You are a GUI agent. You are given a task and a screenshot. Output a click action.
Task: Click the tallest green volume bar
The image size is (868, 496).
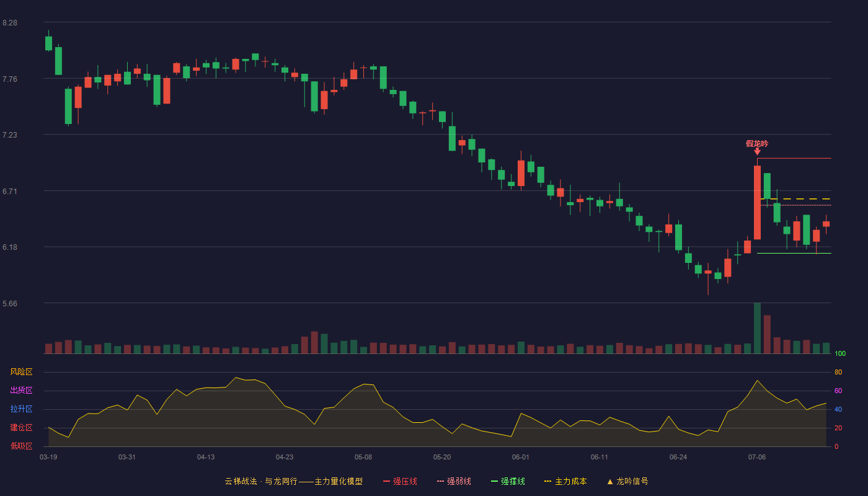(x=757, y=328)
